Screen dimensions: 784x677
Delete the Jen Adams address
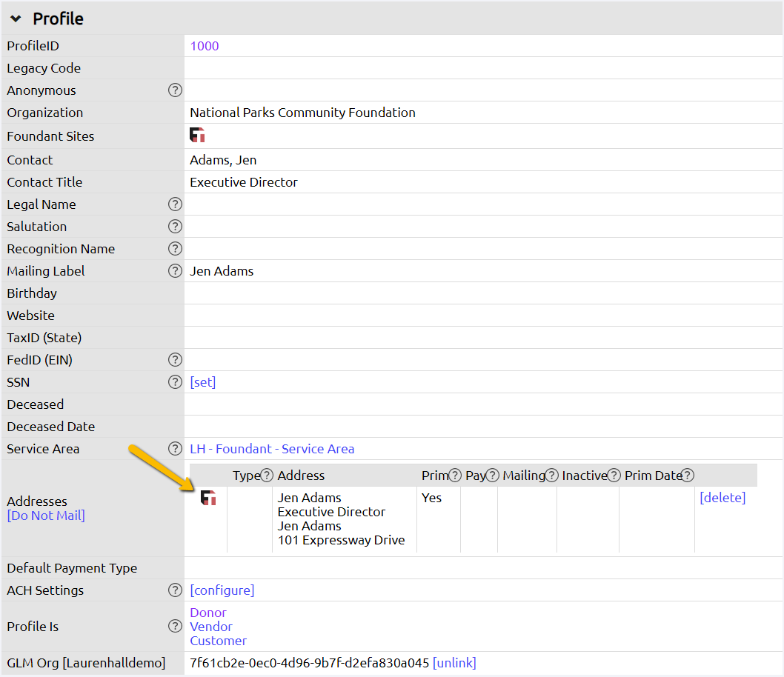(x=722, y=497)
